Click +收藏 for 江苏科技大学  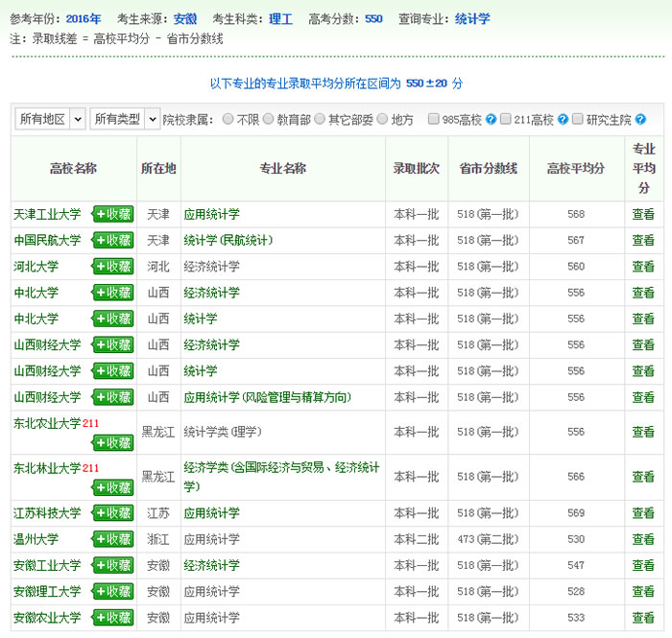click(113, 513)
